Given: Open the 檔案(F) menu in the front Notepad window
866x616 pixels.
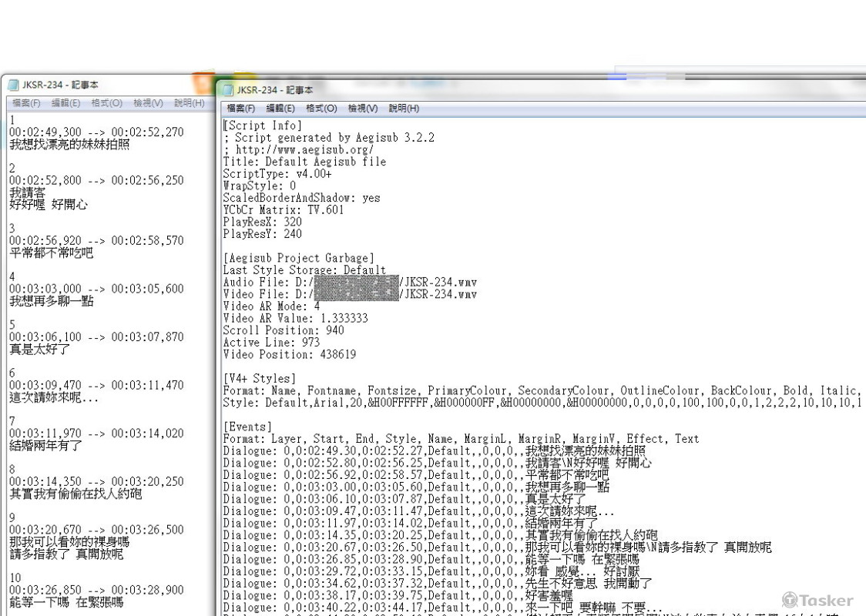Looking at the screenshot, I should click(x=240, y=109).
